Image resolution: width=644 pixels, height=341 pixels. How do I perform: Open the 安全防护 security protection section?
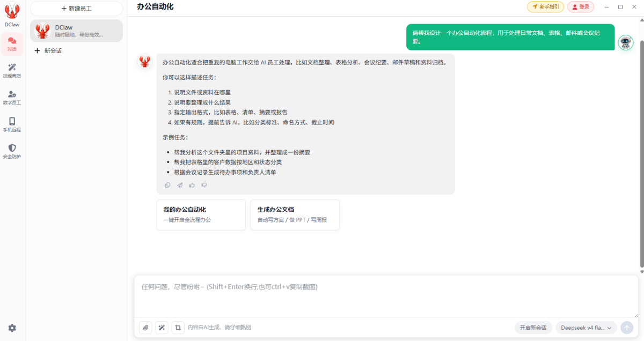tap(12, 151)
